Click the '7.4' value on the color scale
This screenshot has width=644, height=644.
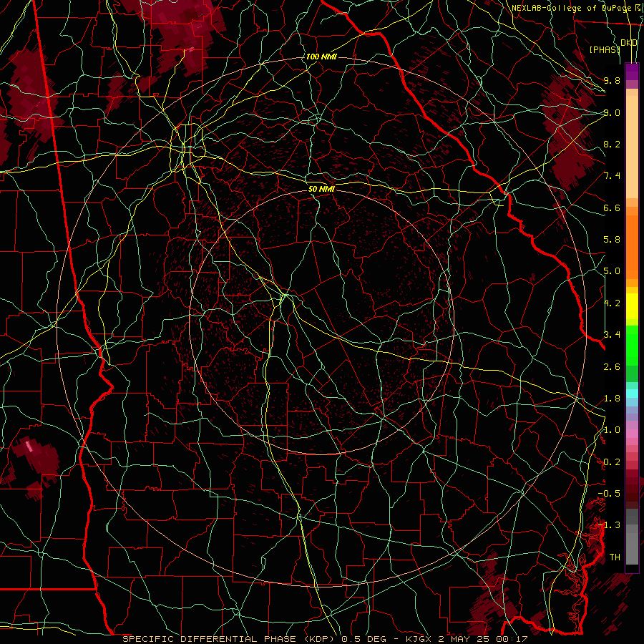click(x=612, y=176)
